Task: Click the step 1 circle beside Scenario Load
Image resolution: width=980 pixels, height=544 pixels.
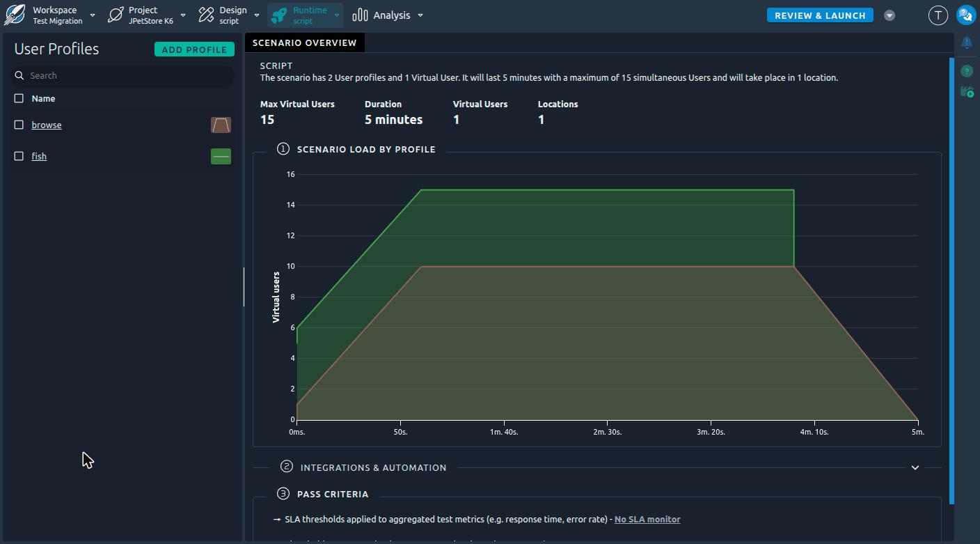Action: pyautogui.click(x=283, y=148)
